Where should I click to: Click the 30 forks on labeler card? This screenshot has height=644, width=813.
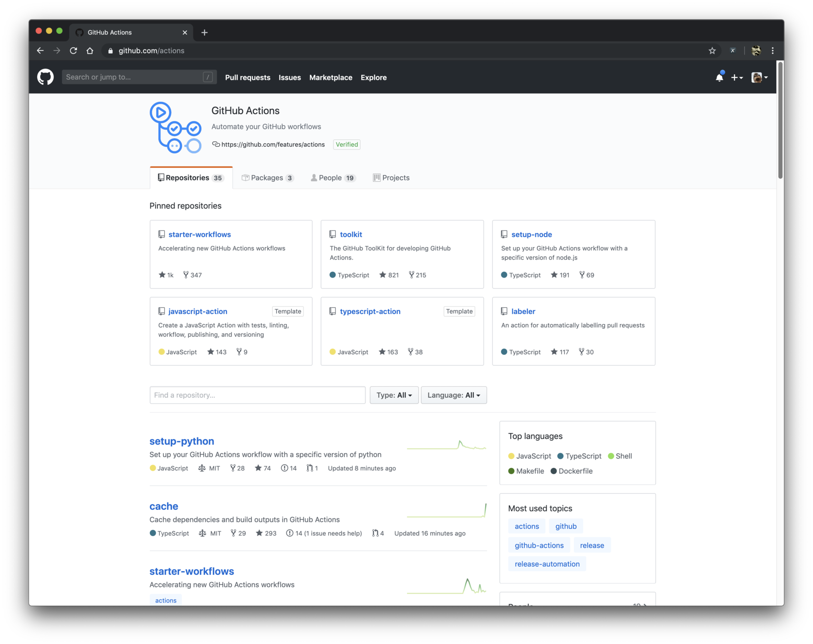tap(586, 352)
